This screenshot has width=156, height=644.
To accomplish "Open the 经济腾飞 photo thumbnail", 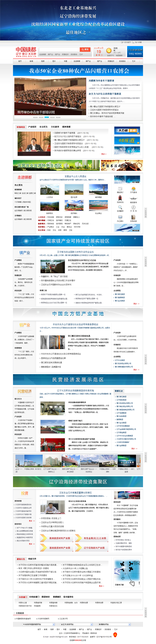I will [x=74, y=206].
